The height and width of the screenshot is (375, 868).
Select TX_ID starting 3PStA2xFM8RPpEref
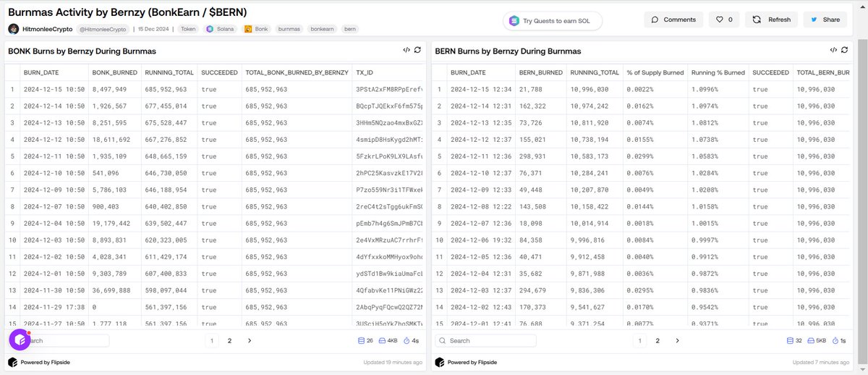click(x=391, y=89)
